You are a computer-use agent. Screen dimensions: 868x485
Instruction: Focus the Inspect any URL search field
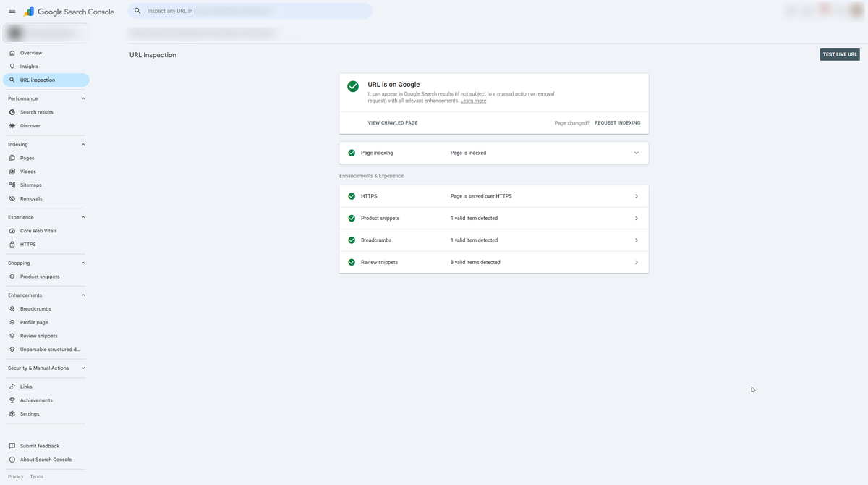(250, 12)
